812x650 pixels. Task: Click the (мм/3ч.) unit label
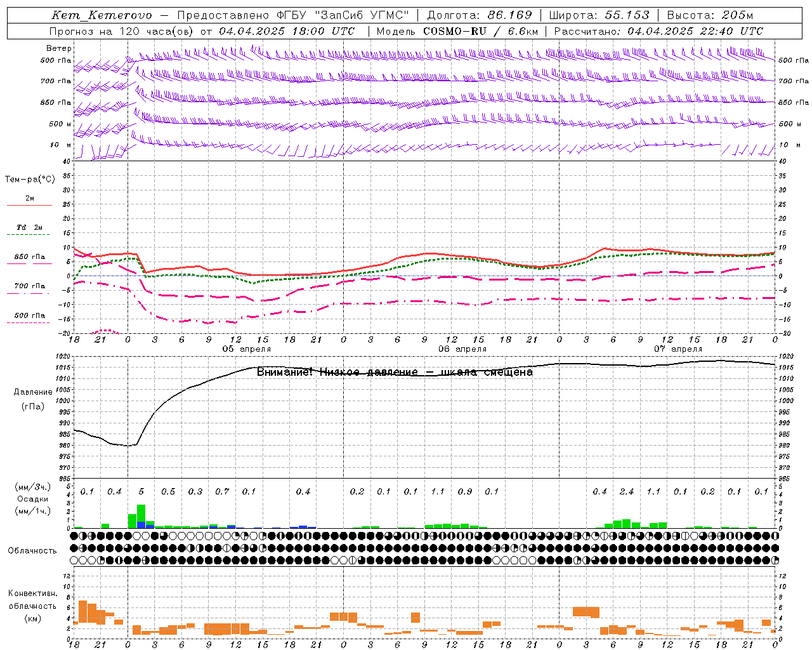point(33,487)
